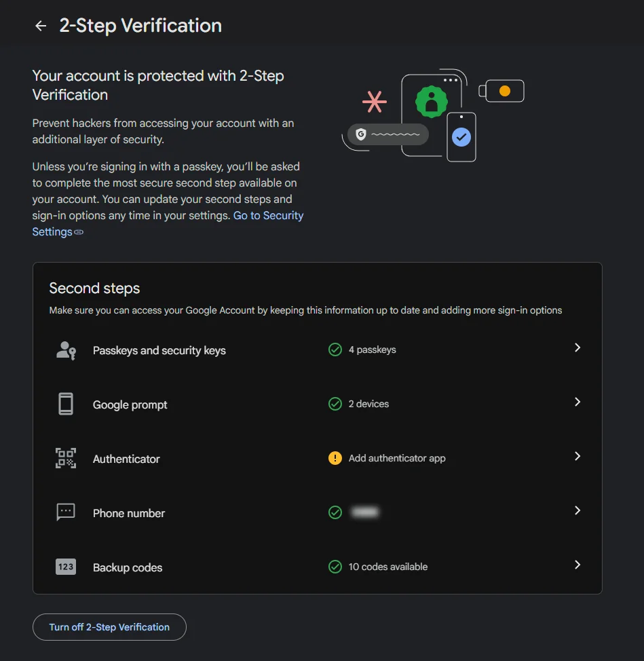Click the '10 codes available' status text
The width and height of the screenshot is (644, 661).
[x=388, y=567]
